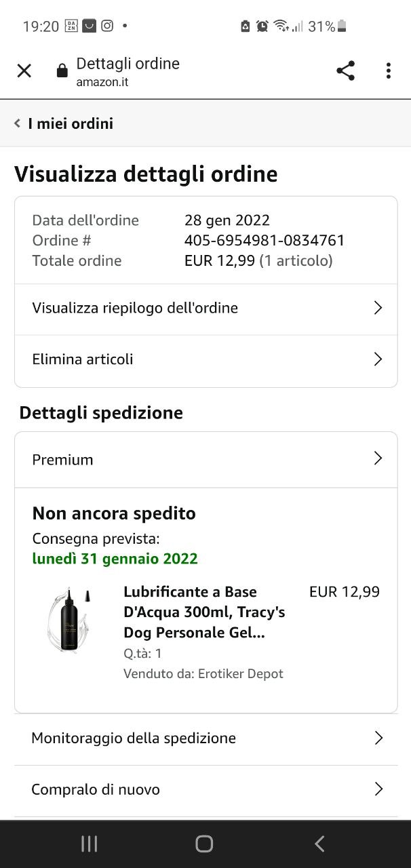411x868 pixels.
Task: Select Compralo di nuovo option
Action: pyautogui.click(x=206, y=789)
